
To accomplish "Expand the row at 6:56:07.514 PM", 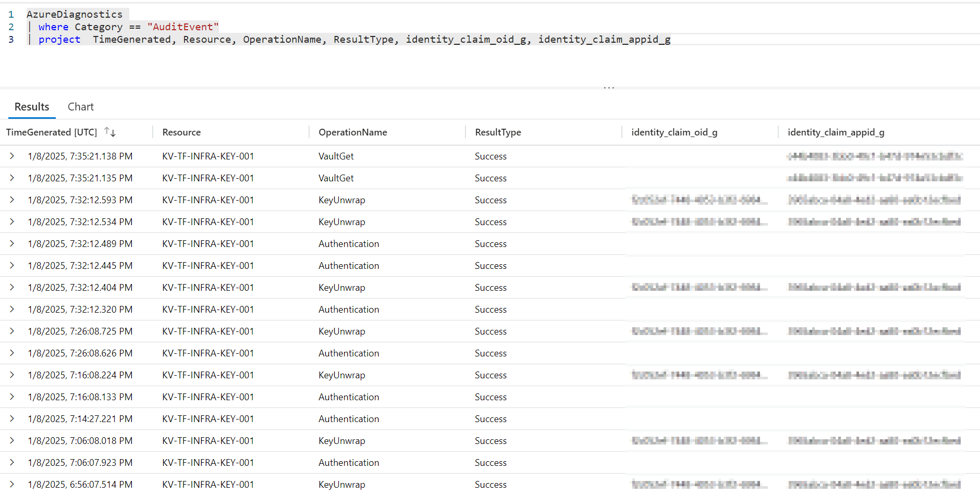I will (12, 485).
